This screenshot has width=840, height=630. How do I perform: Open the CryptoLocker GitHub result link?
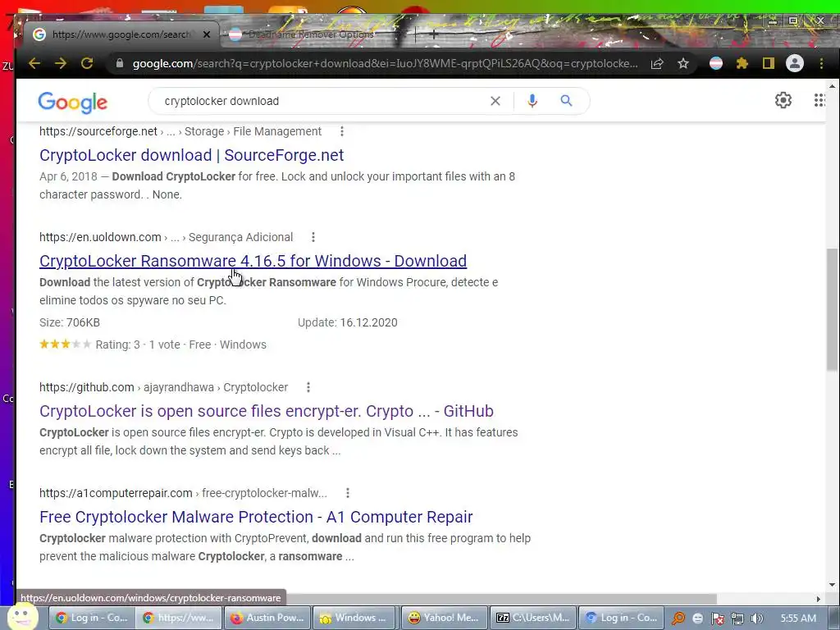(x=267, y=411)
